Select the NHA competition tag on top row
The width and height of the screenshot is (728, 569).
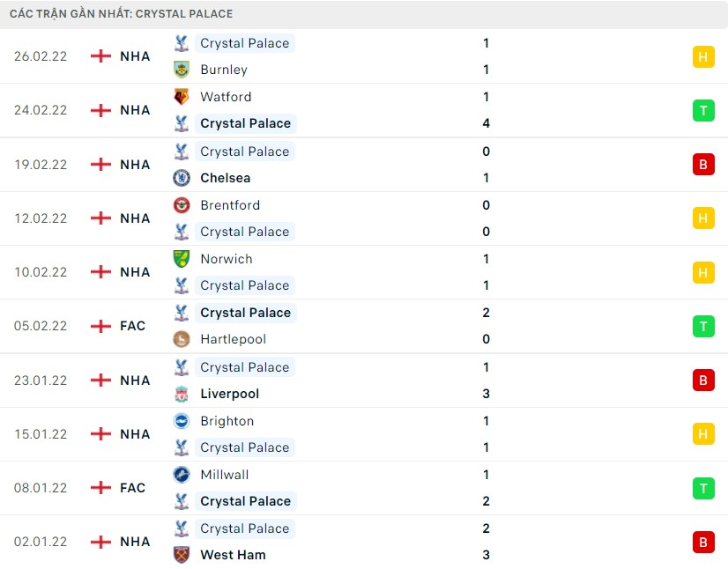[x=134, y=55]
